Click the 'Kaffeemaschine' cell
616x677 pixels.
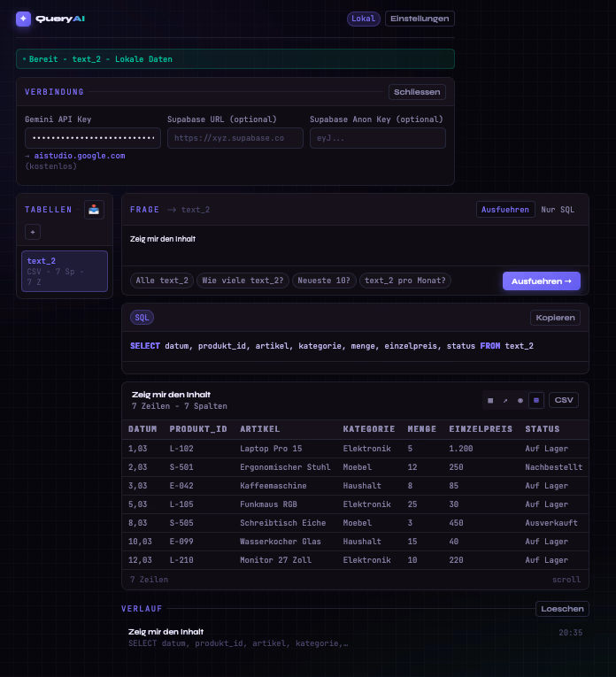point(273,486)
